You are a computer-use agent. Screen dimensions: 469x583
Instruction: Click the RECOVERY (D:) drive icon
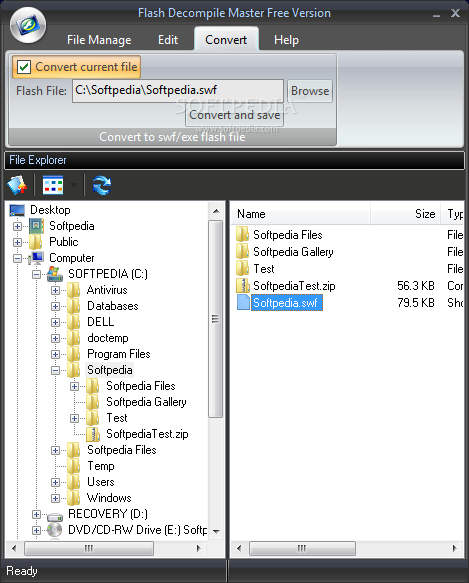coord(55,516)
